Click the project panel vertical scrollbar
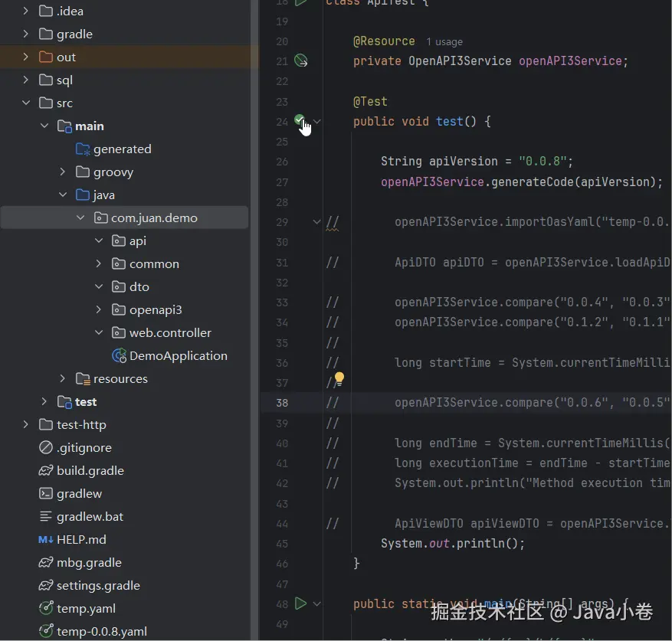Viewport: 672px width, 641px height. [254, 320]
